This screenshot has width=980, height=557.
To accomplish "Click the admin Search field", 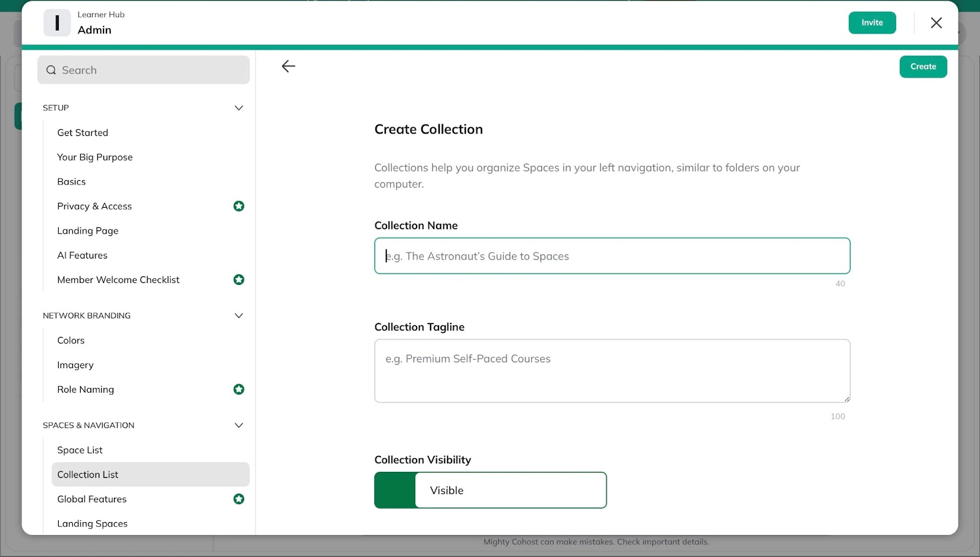I will pos(143,70).
